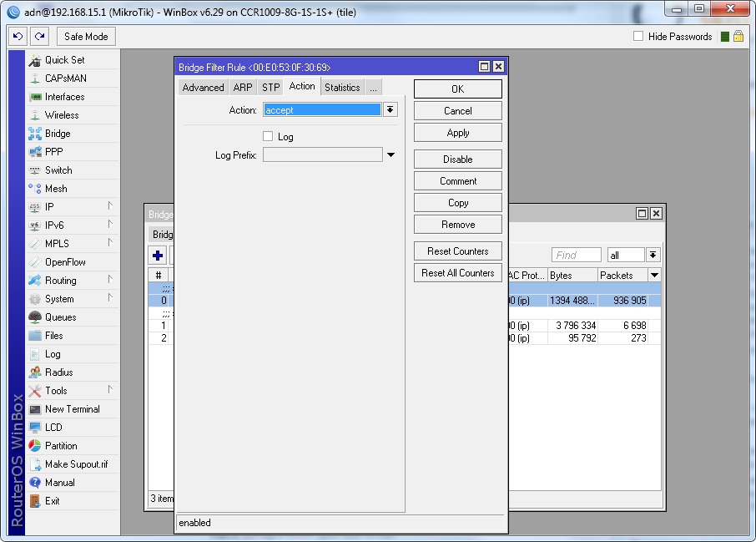This screenshot has width=756, height=542.
Task: Launch New Terminal from sidebar
Action: [x=72, y=409]
